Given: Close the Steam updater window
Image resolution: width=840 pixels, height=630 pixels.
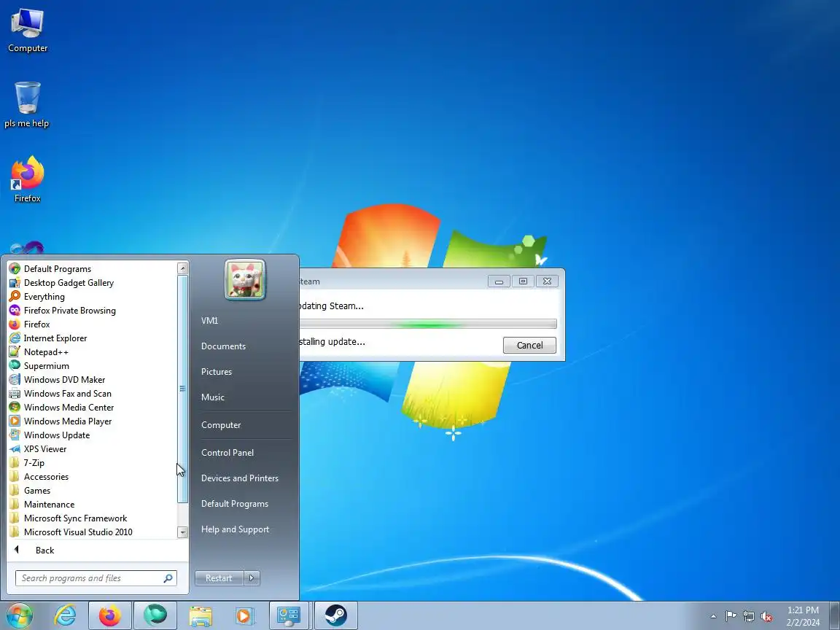Looking at the screenshot, I should [547, 281].
